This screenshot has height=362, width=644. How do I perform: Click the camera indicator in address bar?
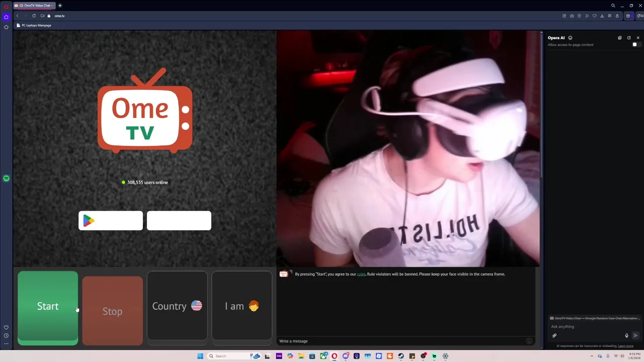click(43, 16)
